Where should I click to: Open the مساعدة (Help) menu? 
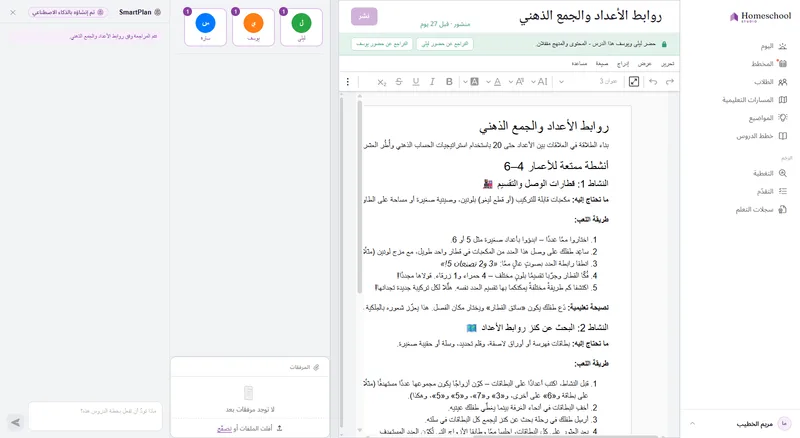(579, 64)
